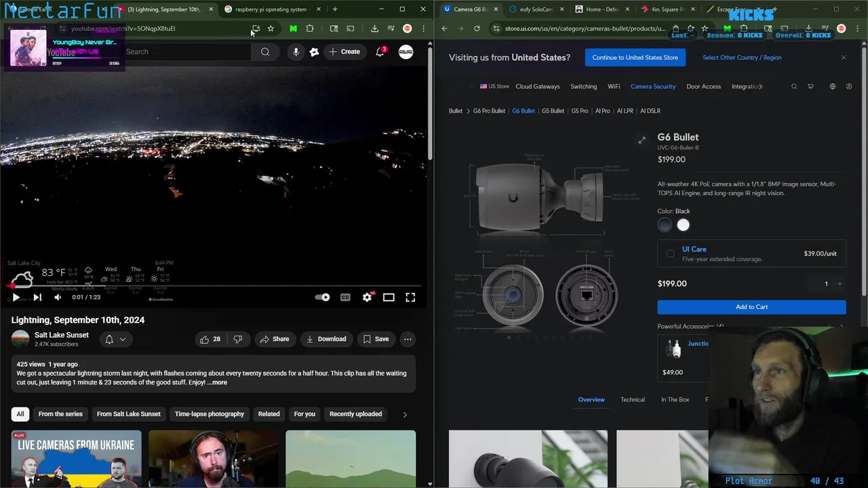Open Live Cameras From Ukraine thumbnail
This screenshot has width=868, height=488.
77,459
